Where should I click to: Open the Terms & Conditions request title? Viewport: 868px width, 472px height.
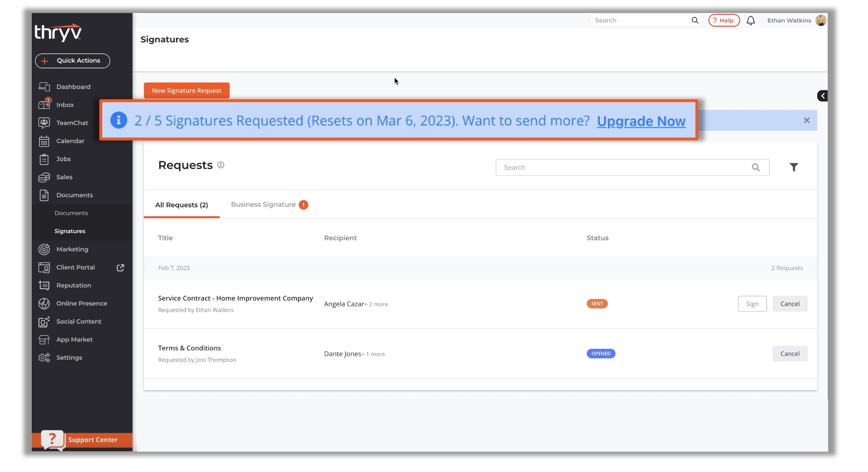(x=189, y=348)
